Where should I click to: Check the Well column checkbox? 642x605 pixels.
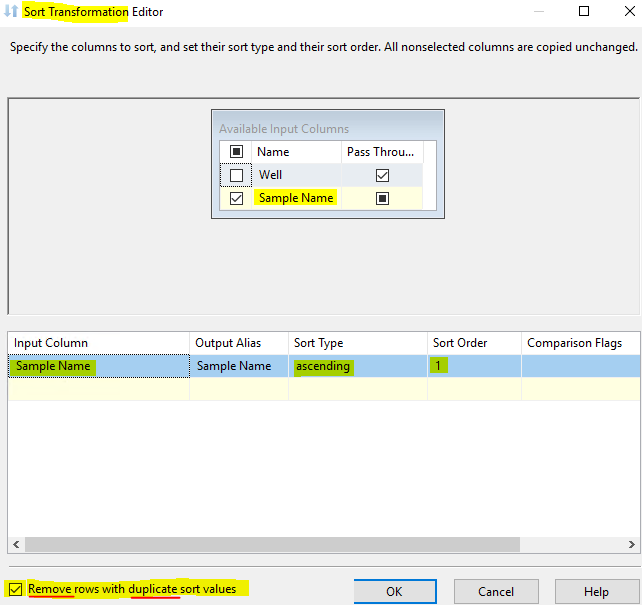(236, 175)
